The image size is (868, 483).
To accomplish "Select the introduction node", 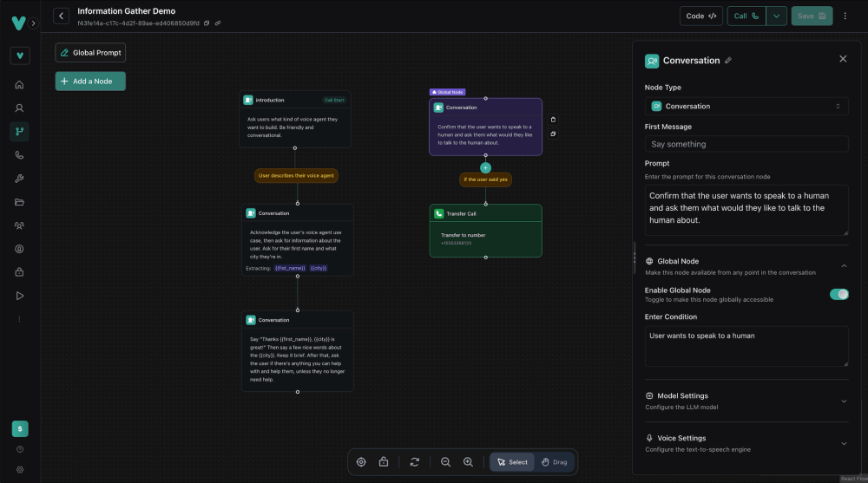I will [295, 120].
